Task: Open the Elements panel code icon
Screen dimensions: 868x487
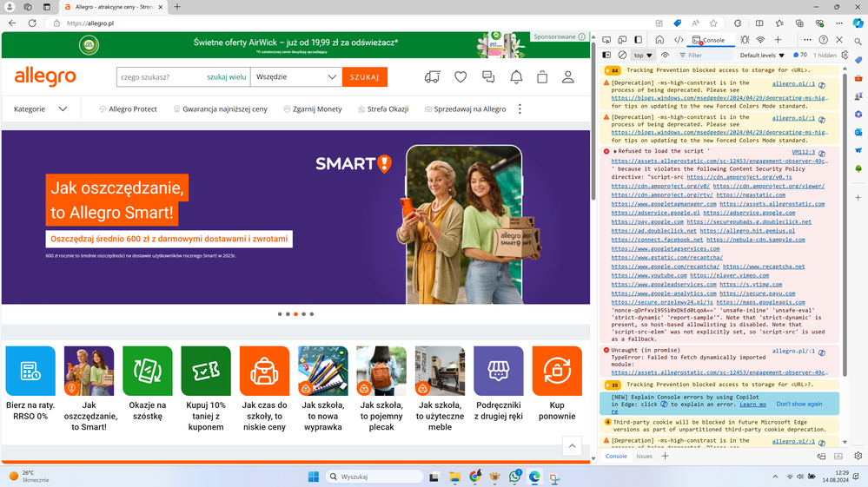Action: [x=678, y=40]
